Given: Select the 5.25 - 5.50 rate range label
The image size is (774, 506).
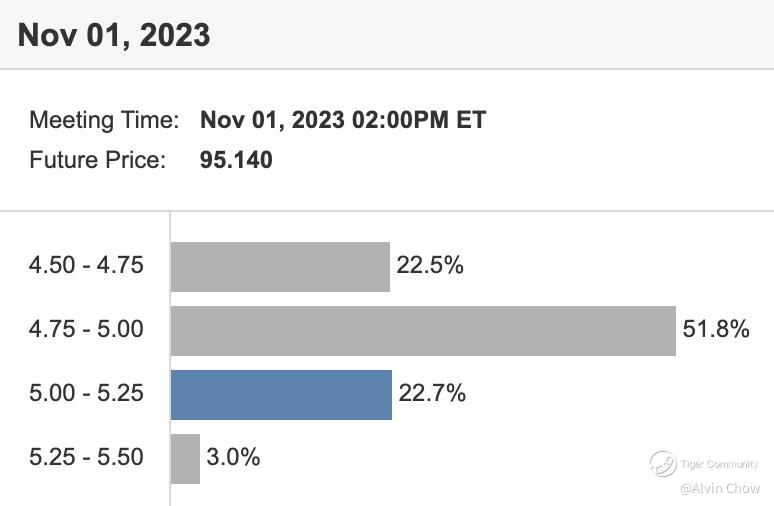Looking at the screenshot, I should click(86, 457).
